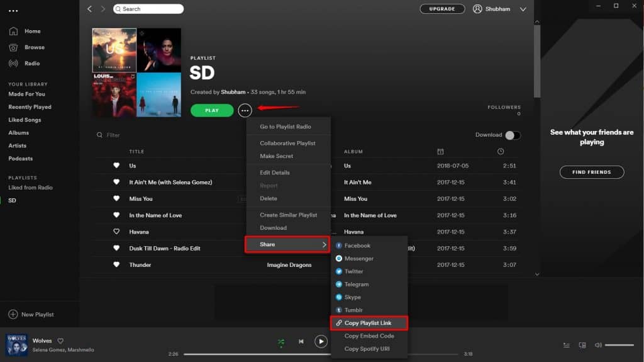Like the song Havana
Image resolution: width=644 pixels, height=362 pixels.
(x=116, y=232)
